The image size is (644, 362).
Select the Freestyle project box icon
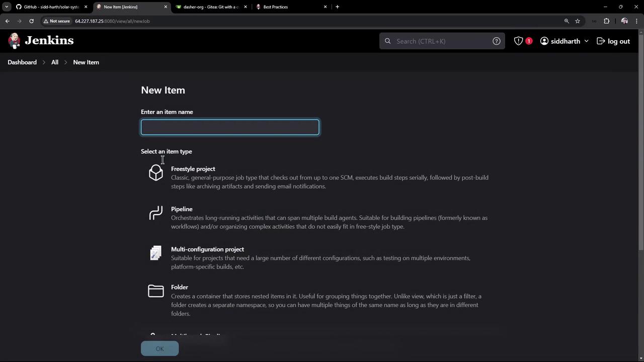coord(156,172)
